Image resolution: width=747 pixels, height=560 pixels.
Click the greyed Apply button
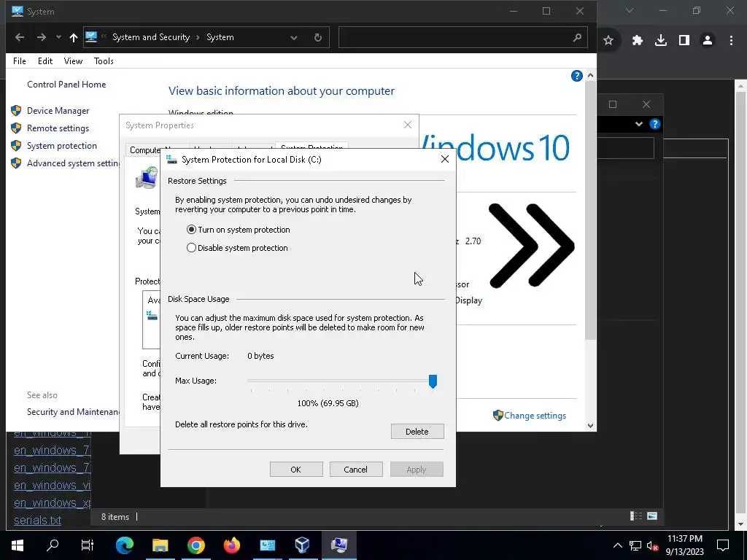417,469
